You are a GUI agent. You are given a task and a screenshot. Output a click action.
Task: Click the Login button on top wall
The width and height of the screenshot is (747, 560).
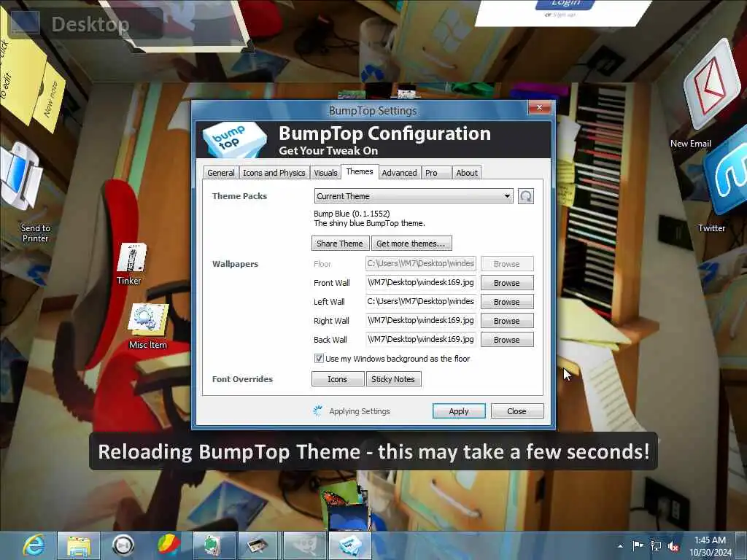click(565, 4)
